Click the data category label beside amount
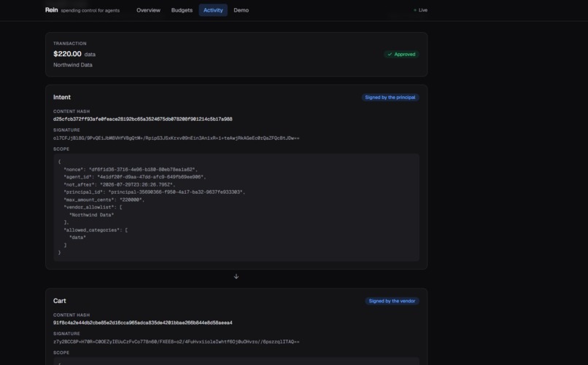 point(90,55)
